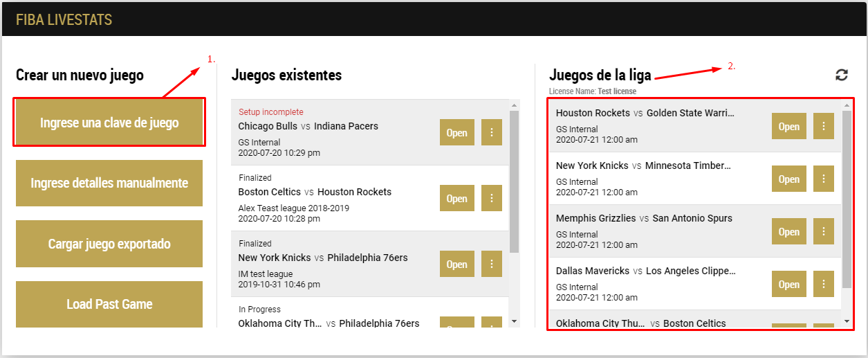Click the 'Juegos existentes' heading
The height and width of the screenshot is (358, 868).
(286, 75)
